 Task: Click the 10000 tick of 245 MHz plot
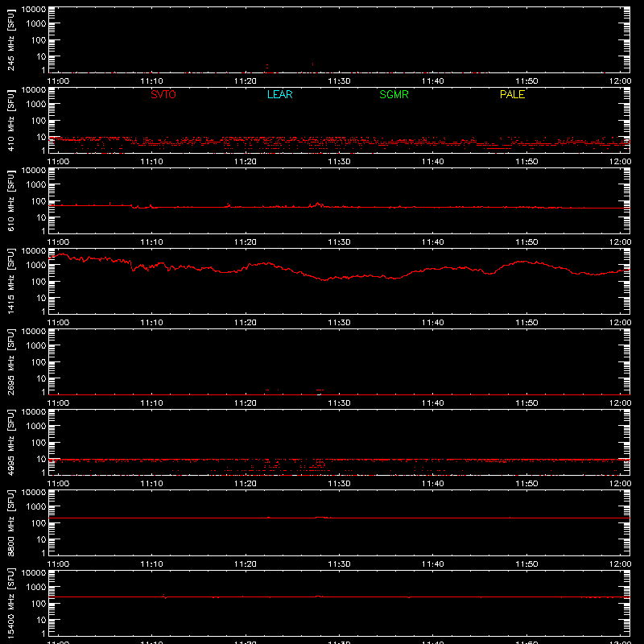(34, 10)
